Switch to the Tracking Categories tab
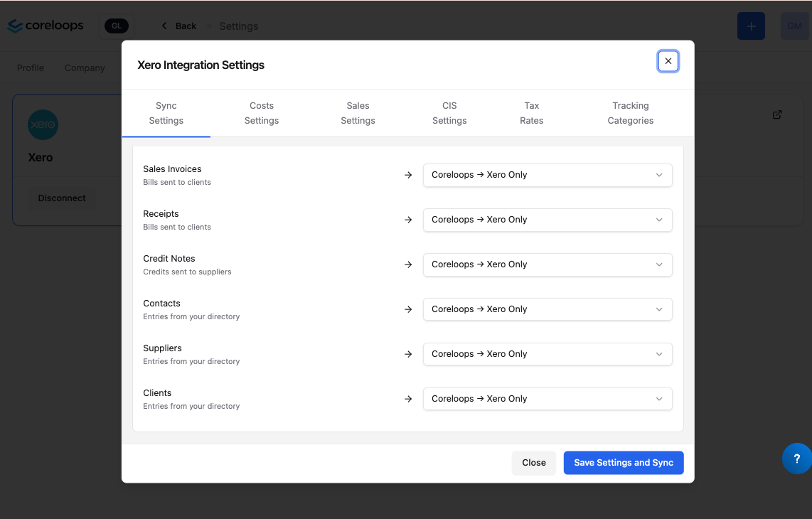 point(630,113)
